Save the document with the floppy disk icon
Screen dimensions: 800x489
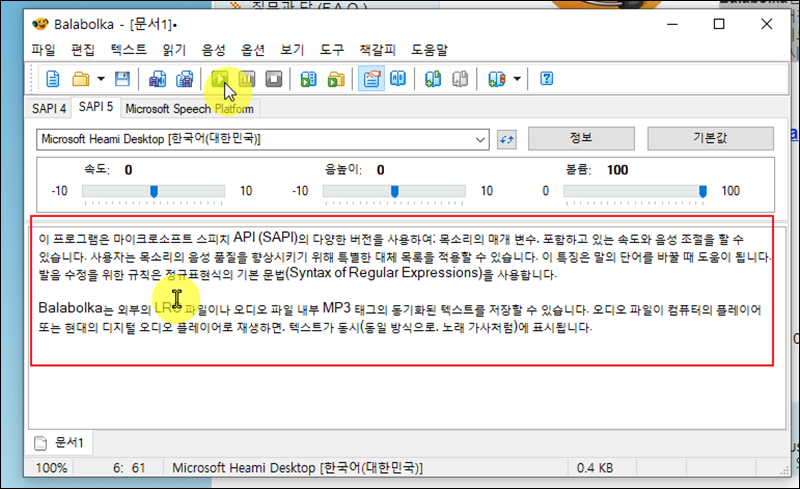coord(122,79)
